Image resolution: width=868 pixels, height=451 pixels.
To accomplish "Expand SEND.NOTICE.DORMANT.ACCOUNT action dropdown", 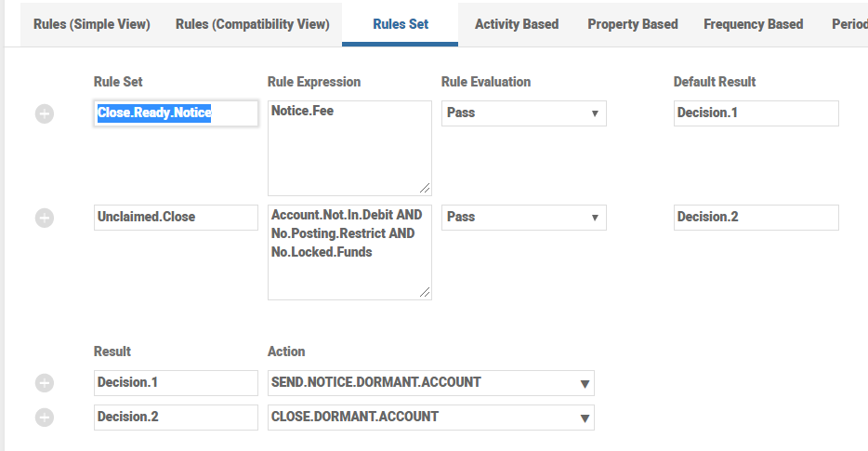I will (430, 383).
